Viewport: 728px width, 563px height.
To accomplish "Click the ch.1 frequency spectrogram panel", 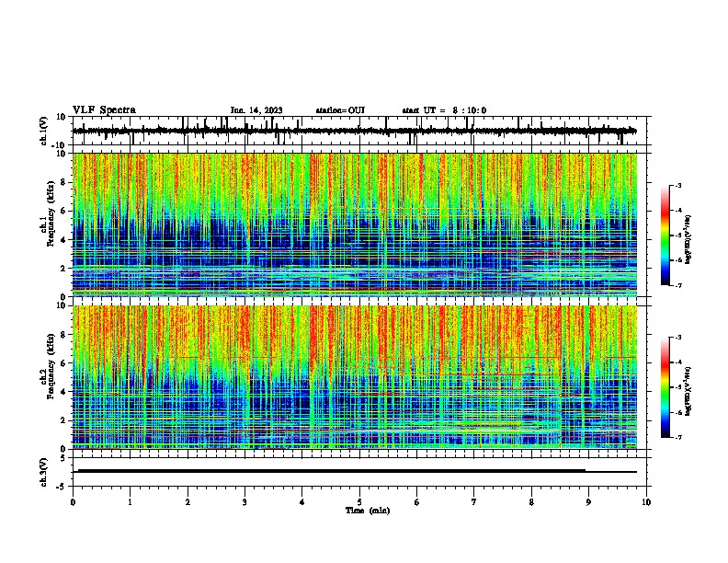I will 355,224.
